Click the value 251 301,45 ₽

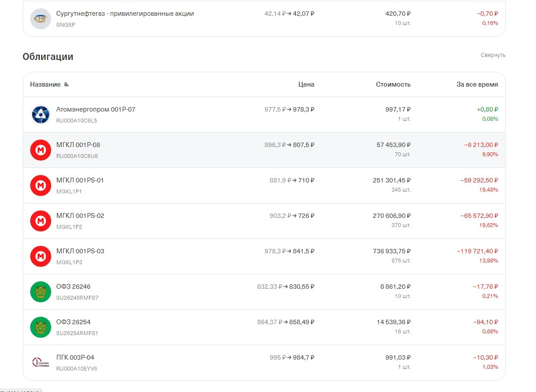[392, 180]
